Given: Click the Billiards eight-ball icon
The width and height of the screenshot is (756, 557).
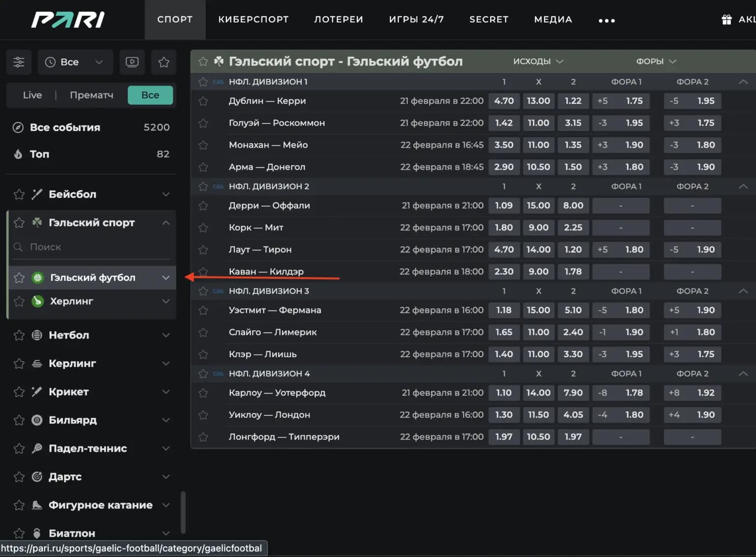Looking at the screenshot, I should tap(37, 420).
